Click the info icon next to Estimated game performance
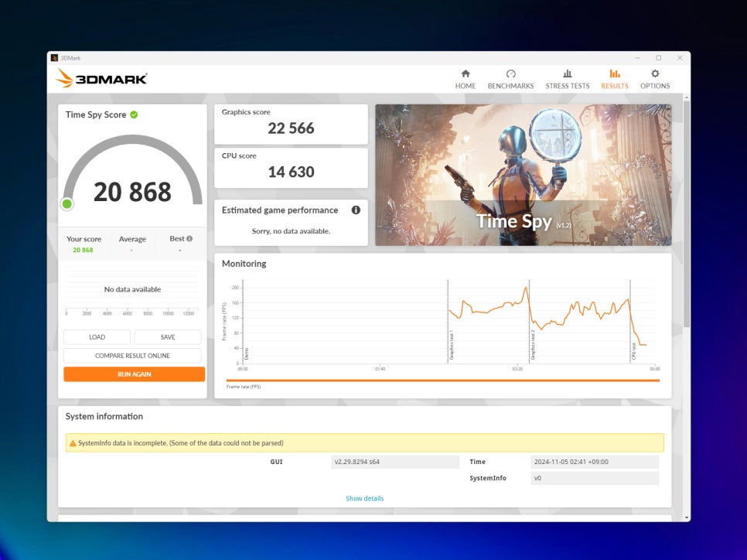 click(x=356, y=210)
